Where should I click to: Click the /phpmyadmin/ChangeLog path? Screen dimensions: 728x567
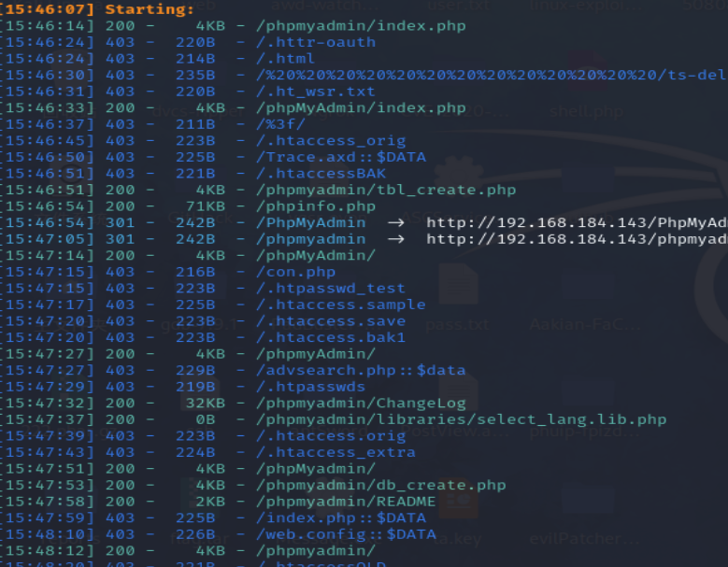pos(361,404)
